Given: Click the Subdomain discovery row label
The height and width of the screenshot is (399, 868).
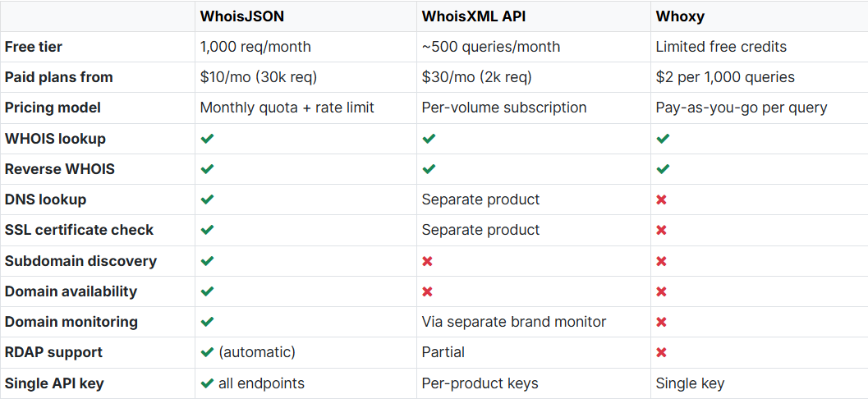Looking at the screenshot, I should 80,260.
